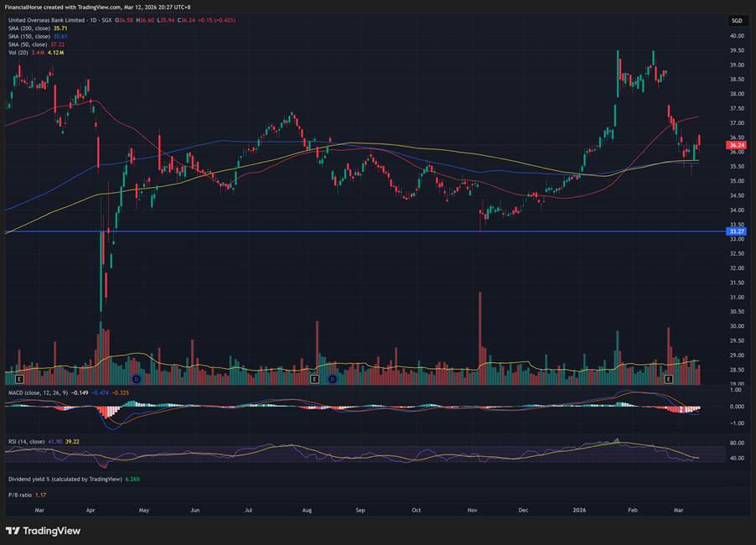This screenshot has width=756, height=545.
Task: Click the dividend 'D' marker near late April
Action: (x=136, y=380)
